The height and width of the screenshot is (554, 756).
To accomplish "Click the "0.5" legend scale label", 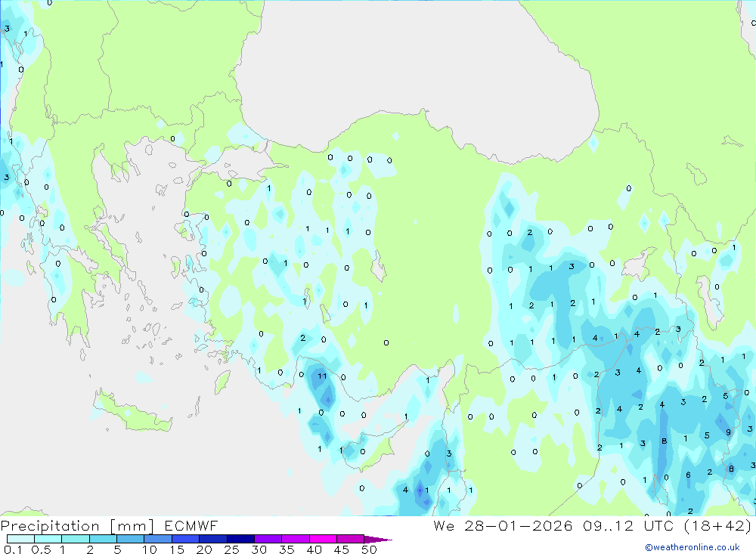I will point(41,549).
